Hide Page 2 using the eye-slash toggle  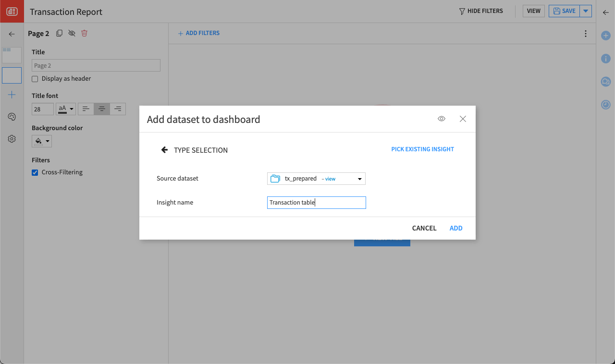[72, 33]
